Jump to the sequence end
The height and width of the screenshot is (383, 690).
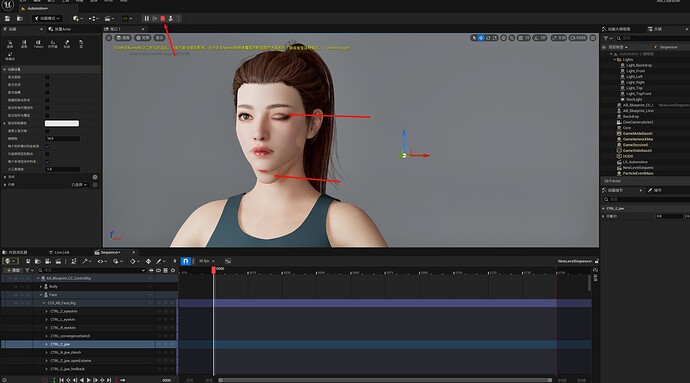click(109, 380)
